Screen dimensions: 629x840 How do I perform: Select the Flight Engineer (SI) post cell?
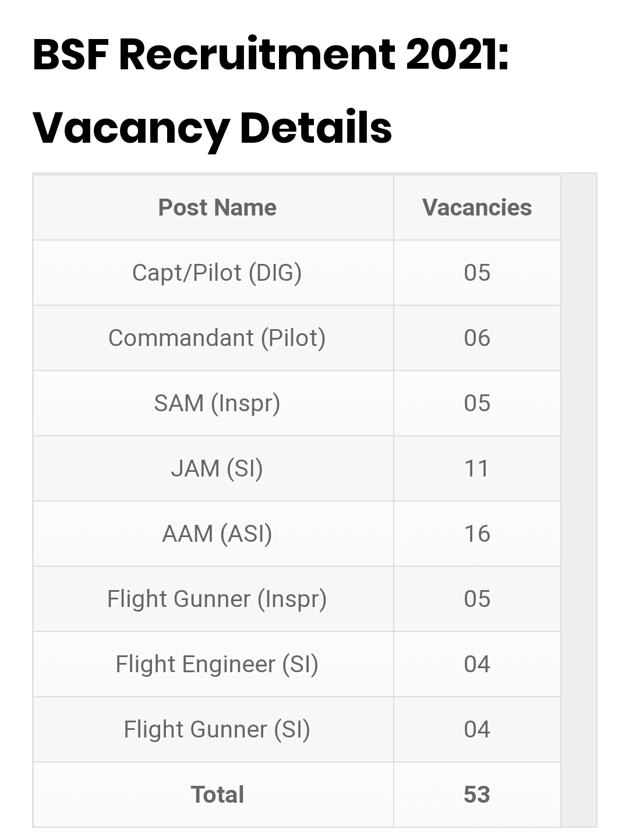[217, 664]
